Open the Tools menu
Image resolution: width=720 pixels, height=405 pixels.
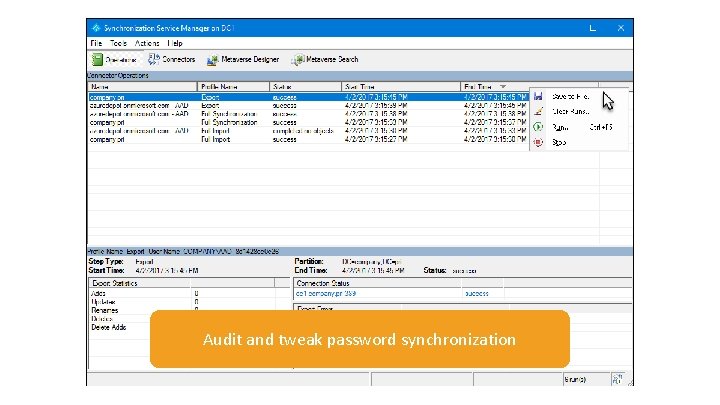pyautogui.click(x=118, y=43)
